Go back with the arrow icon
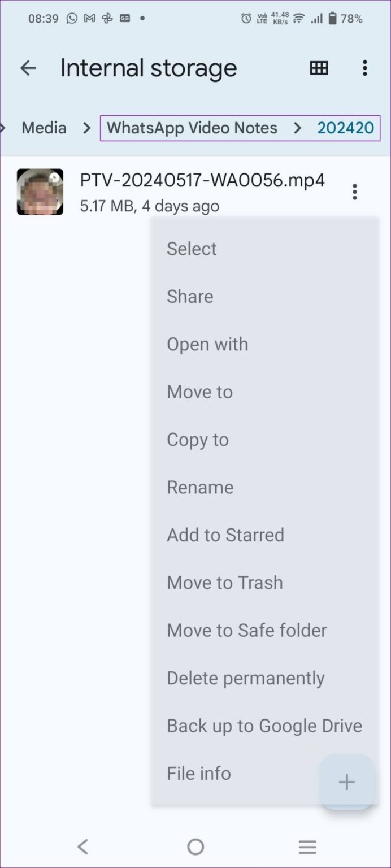Viewport: 391px width, 868px height. pos(28,68)
